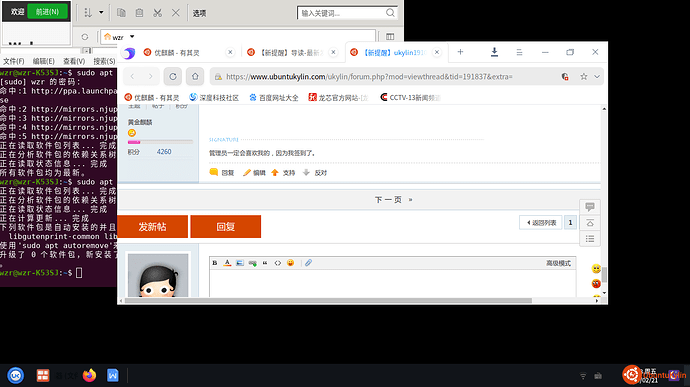690x387 pixels.
Task: Click the 编辑 pencil link
Action: (x=254, y=173)
